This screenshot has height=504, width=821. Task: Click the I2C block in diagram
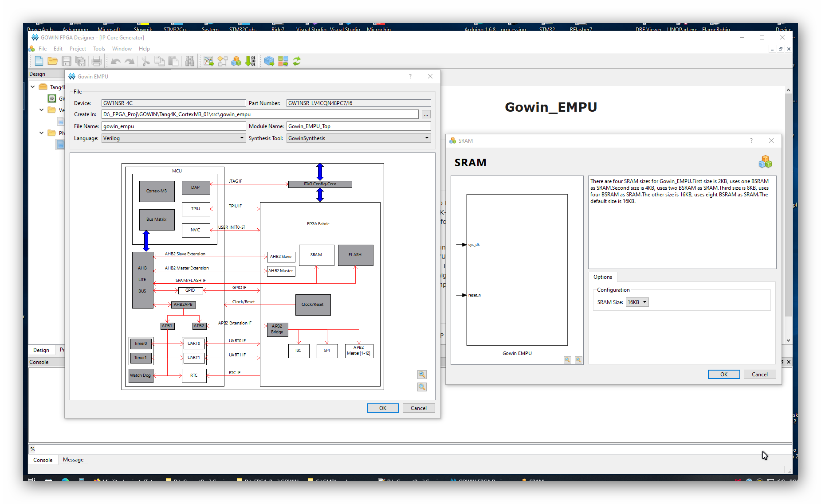pyautogui.click(x=299, y=351)
